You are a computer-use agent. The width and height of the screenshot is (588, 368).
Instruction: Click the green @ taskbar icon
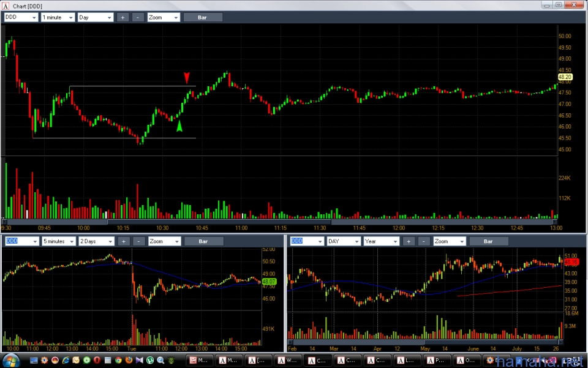tap(86, 361)
